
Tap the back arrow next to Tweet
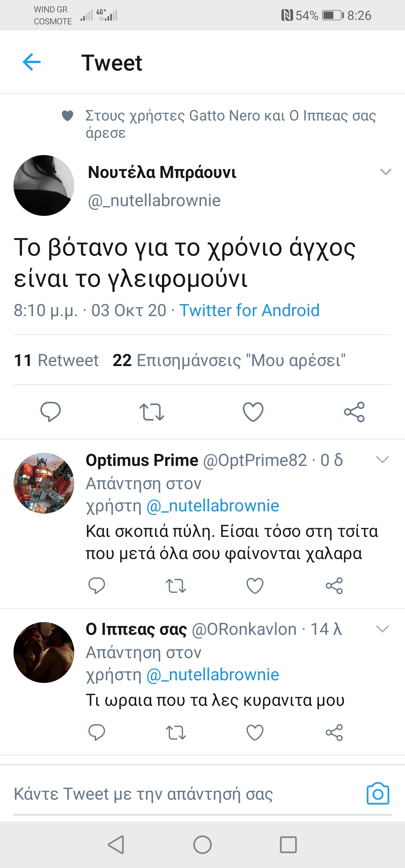32,62
